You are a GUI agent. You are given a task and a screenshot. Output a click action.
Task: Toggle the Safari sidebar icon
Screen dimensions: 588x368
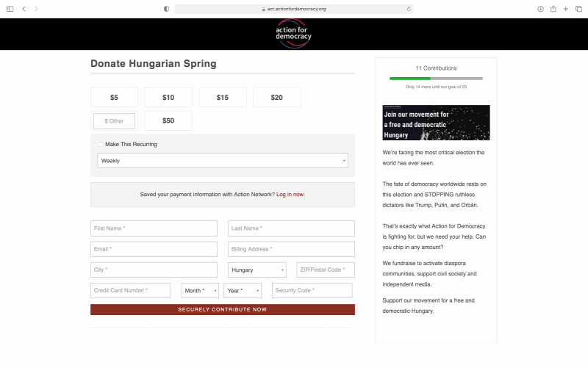[10, 9]
